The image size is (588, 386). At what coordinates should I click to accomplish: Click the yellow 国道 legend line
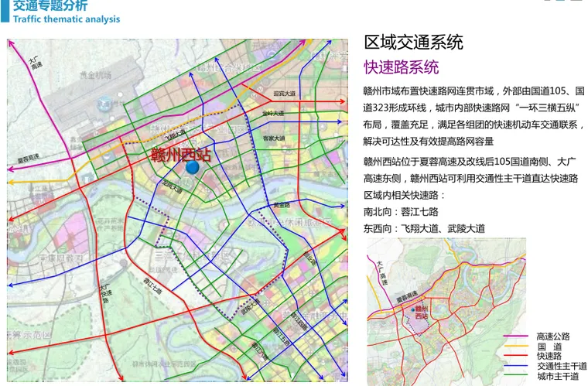pyautogui.click(x=518, y=347)
